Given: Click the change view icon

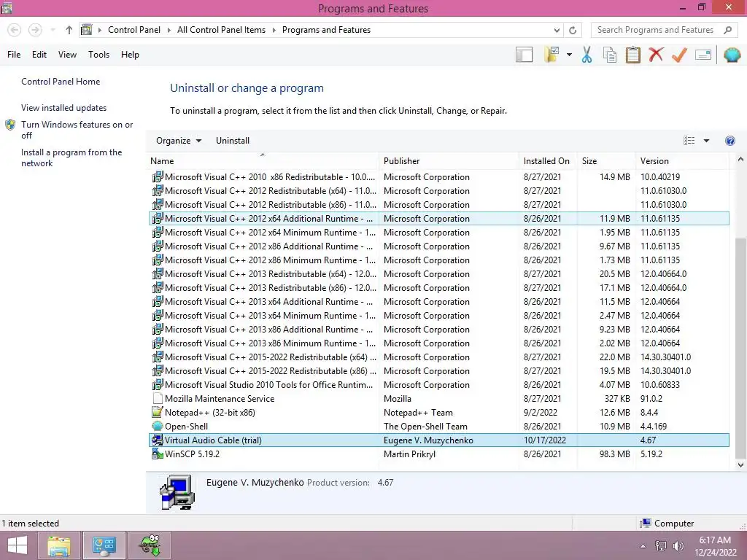Looking at the screenshot, I should coord(689,141).
